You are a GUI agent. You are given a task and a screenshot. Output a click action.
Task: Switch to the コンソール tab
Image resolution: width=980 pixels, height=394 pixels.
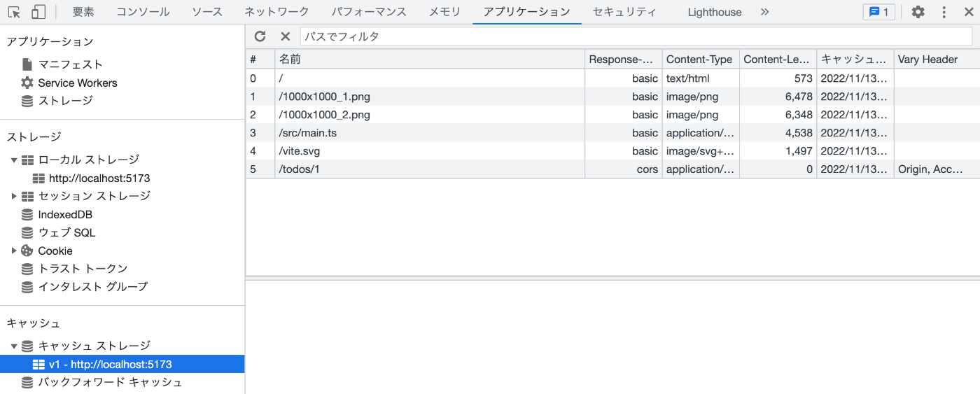coord(143,12)
